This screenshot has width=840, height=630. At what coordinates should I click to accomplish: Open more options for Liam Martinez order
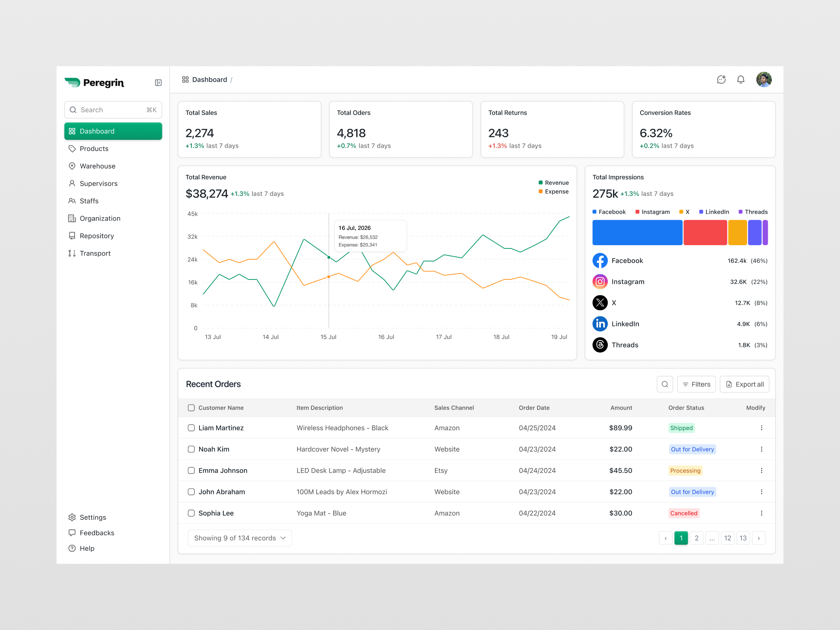pos(762,428)
